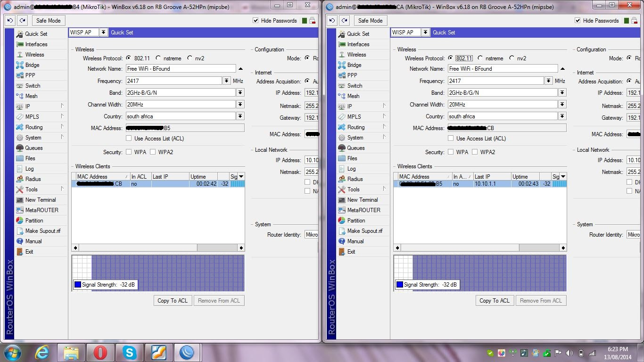The width and height of the screenshot is (644, 362).
Task: Click horizontal scrollbar of left clients table
Action: pos(158,248)
